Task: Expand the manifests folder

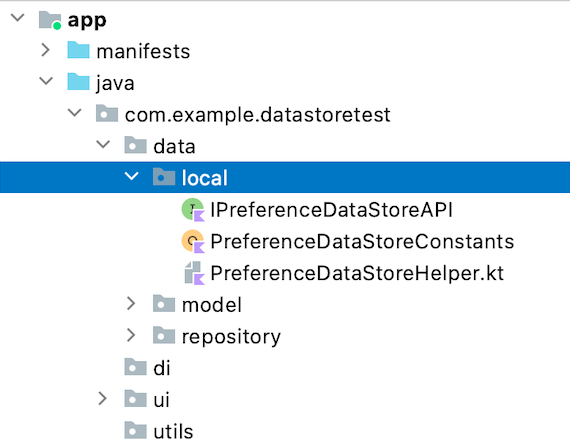Action: (45, 50)
